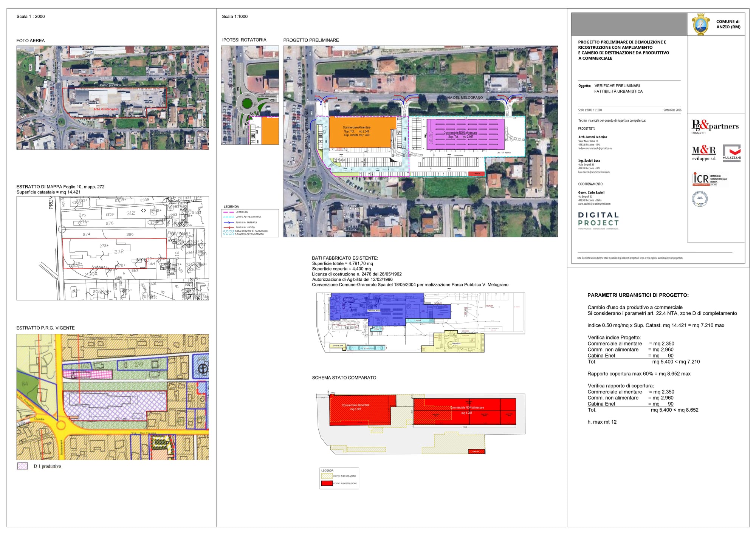This screenshot has height=534, width=756.
Task: Select the red Edifici in Costruzione swatch
Action: 327,483
